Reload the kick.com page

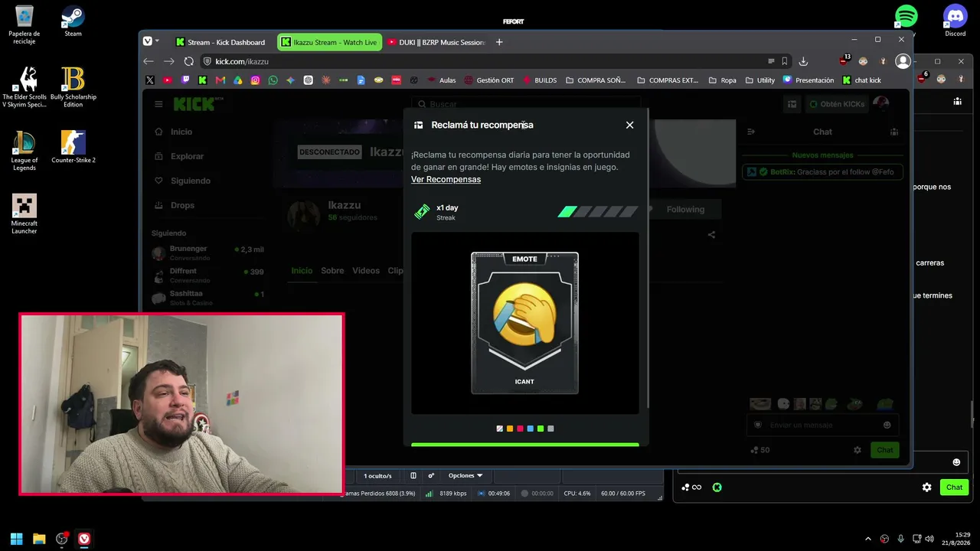188,61
